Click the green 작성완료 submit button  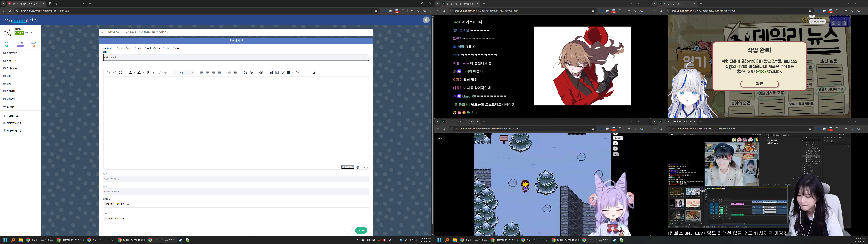click(x=361, y=231)
